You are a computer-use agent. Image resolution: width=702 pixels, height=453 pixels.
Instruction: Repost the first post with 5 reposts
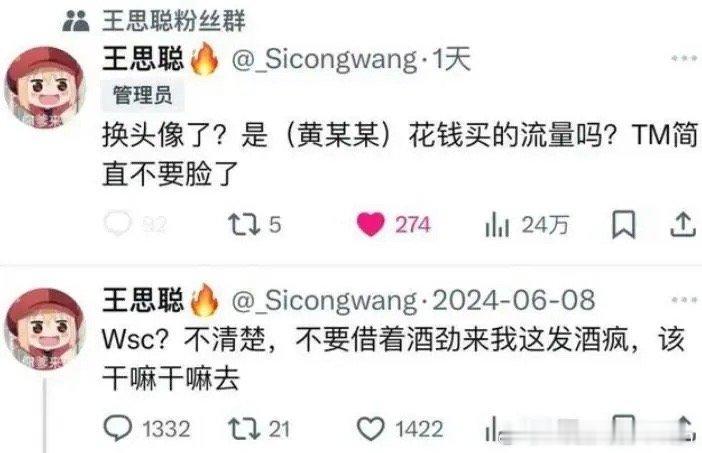point(244,224)
